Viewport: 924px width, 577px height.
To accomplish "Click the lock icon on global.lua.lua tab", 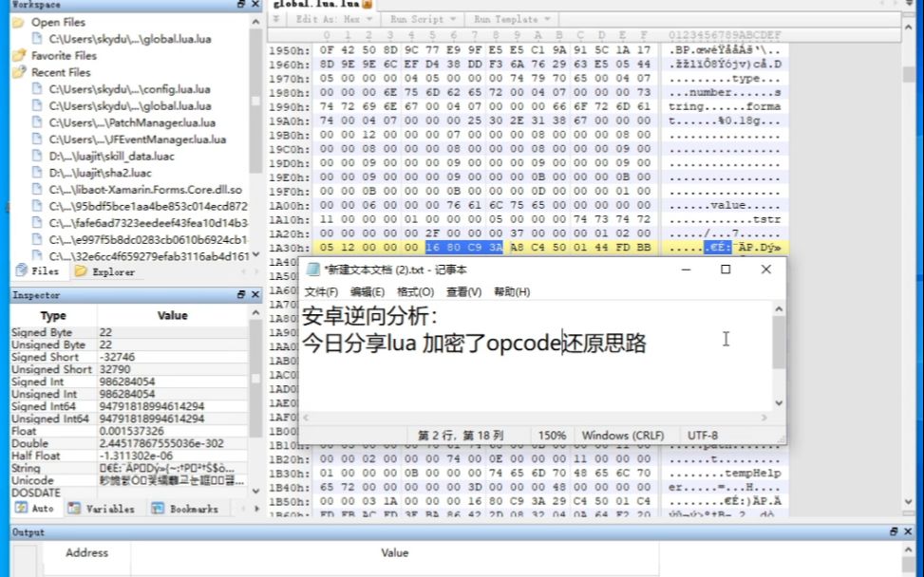I will (x=367, y=4).
